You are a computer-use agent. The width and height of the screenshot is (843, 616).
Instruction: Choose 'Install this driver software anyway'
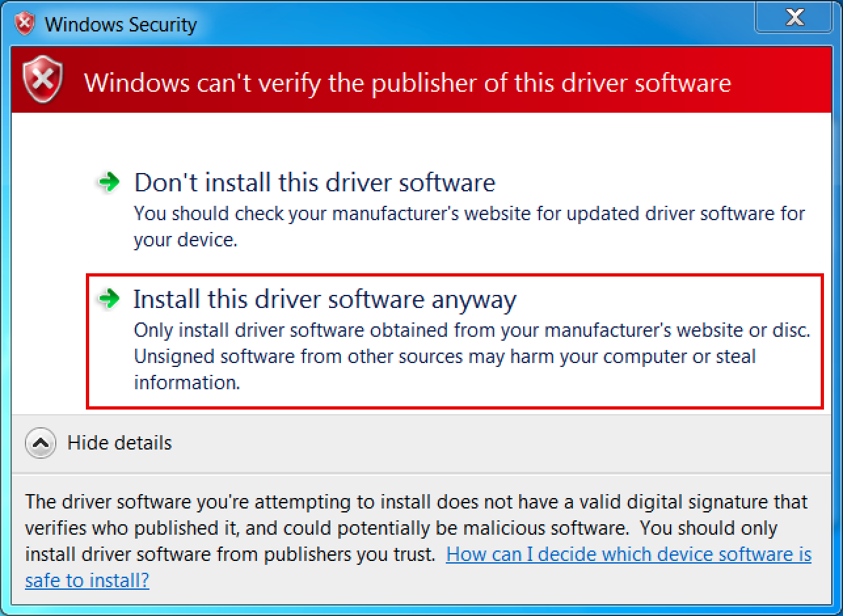click(324, 299)
